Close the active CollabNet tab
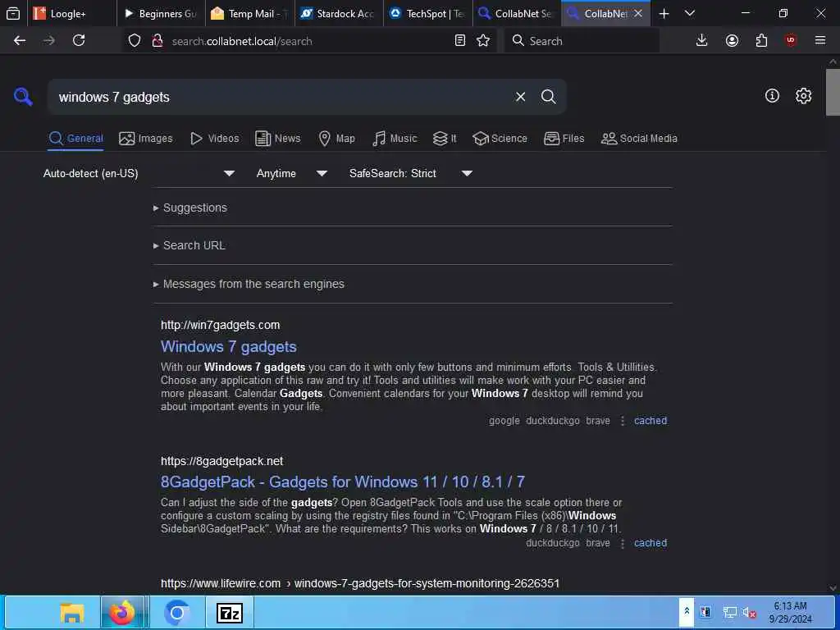Viewport: 840px width, 630px height. (x=638, y=14)
